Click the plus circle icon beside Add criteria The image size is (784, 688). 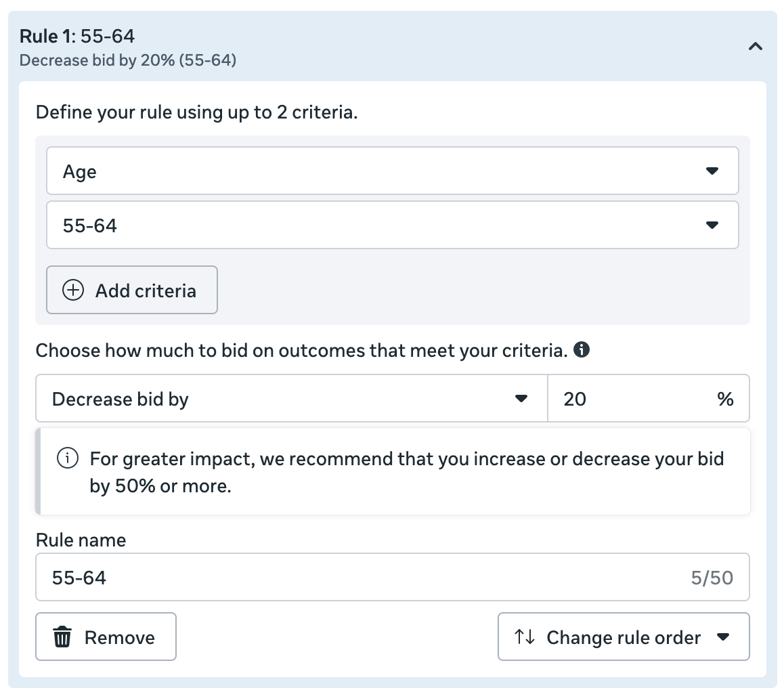pos(73,291)
